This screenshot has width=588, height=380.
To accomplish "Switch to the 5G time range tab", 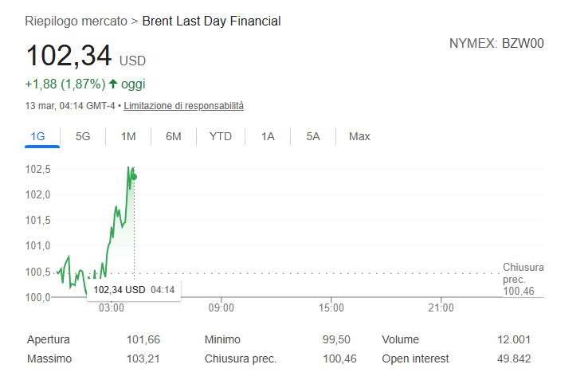I will click(x=83, y=136).
